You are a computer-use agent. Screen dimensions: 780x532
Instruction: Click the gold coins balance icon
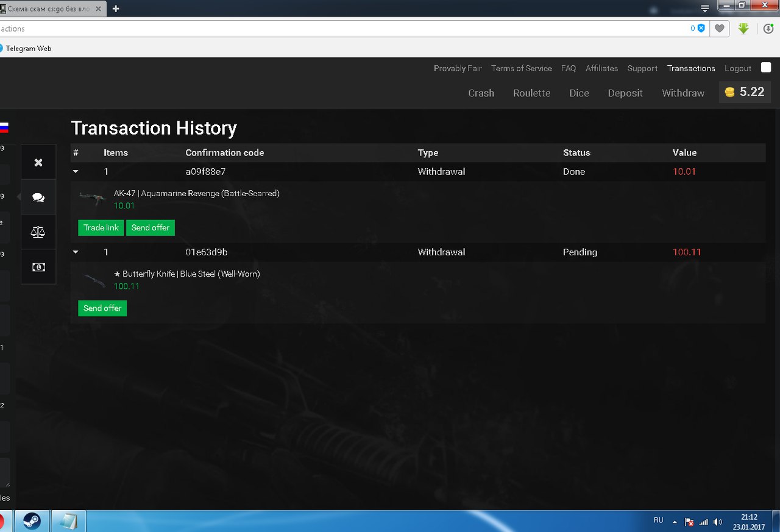[x=729, y=92]
